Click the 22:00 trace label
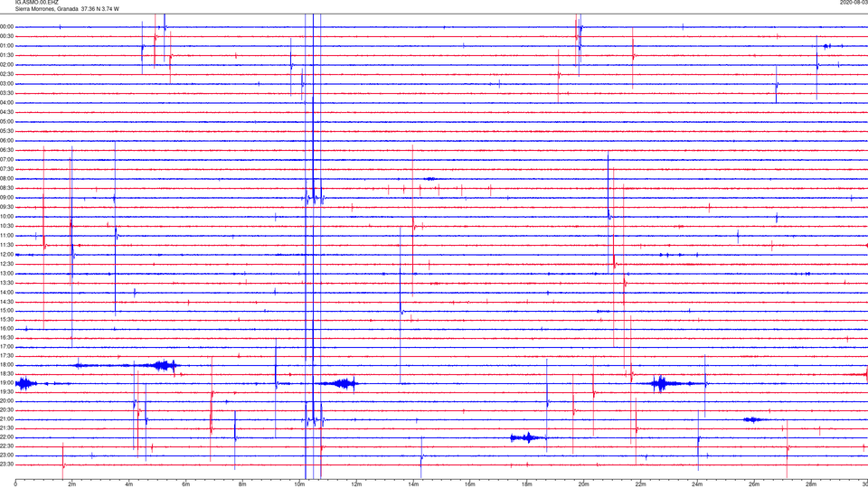Image resolution: width=868 pixels, height=488 pixels. coord(7,437)
